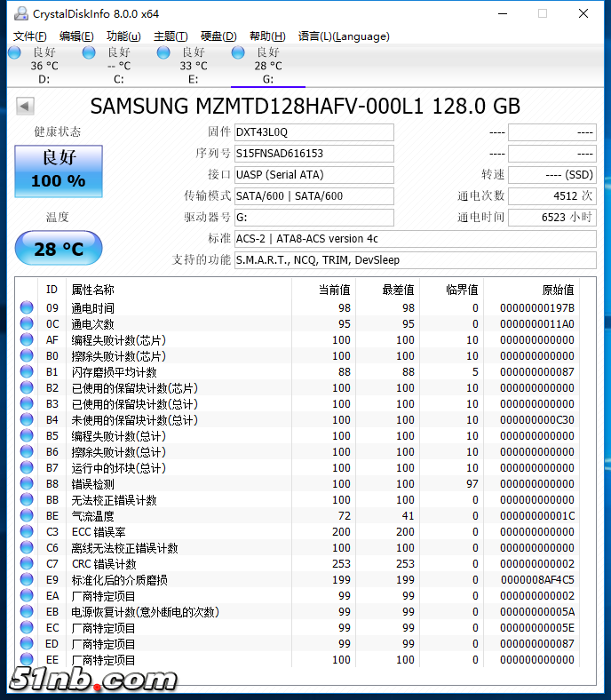Click the 固件 firmware field DXT43L0Q
The image size is (611, 700).
tap(313, 132)
